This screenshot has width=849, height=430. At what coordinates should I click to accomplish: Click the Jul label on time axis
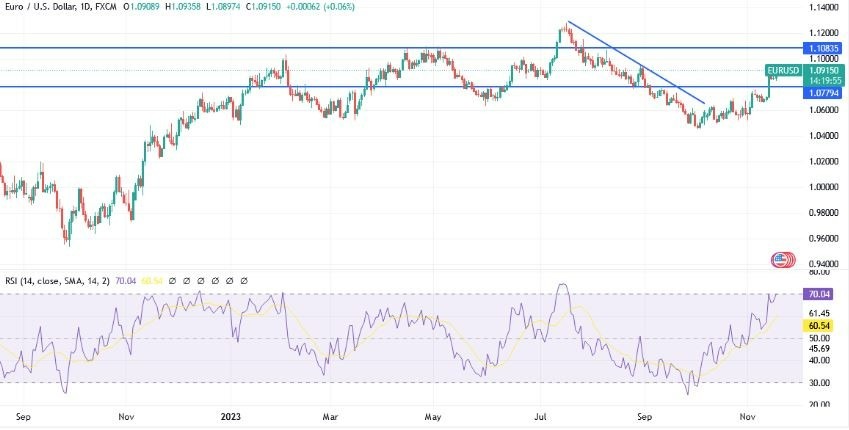(x=540, y=417)
